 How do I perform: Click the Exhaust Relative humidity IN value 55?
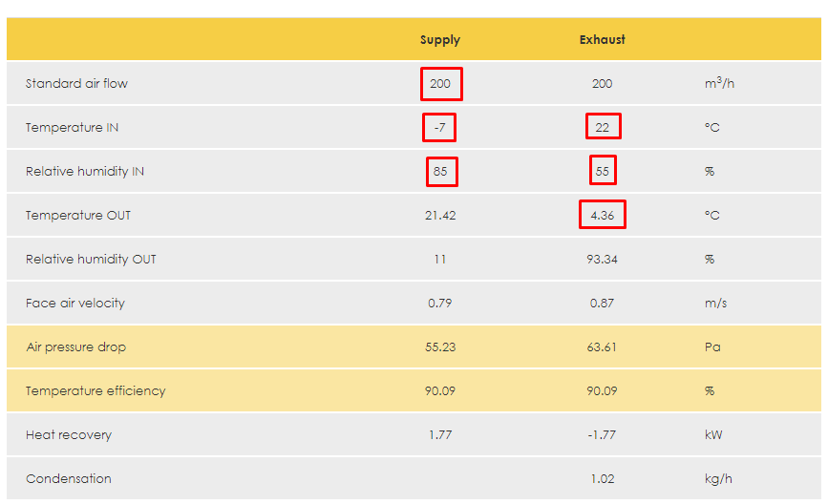click(x=603, y=172)
